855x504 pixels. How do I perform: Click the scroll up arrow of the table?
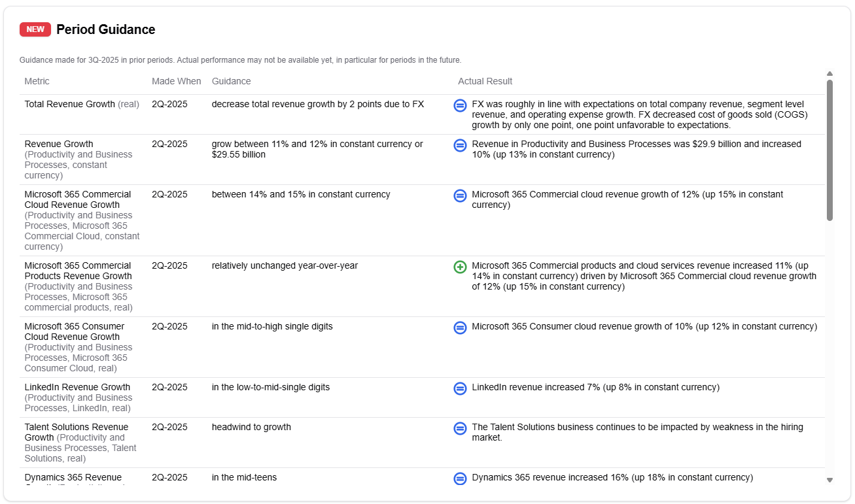(x=829, y=74)
